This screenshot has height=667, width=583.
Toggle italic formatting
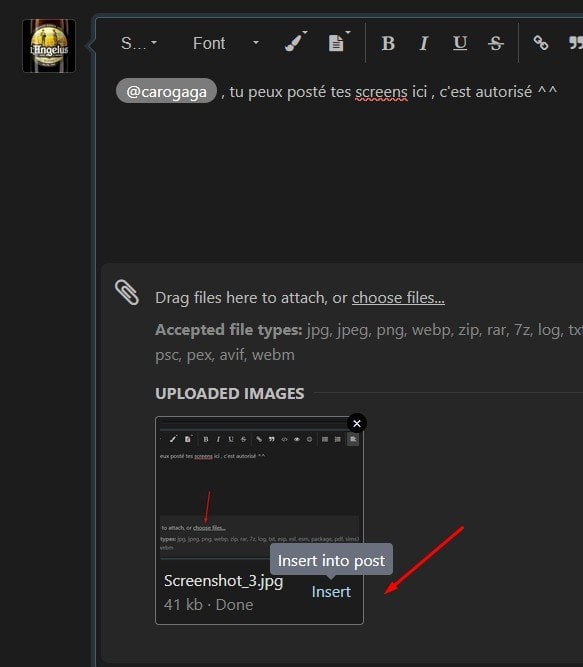(x=424, y=43)
